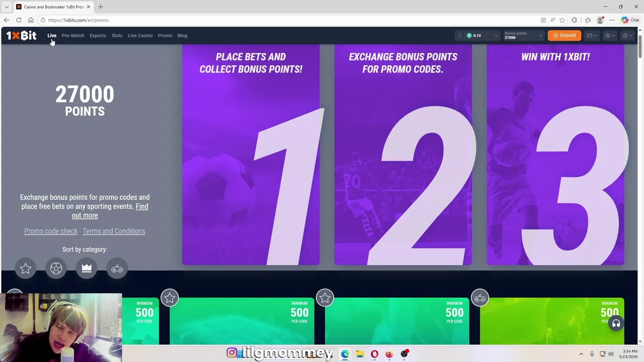
Task: Open File Explorer from the taskbar
Action: coord(360,354)
